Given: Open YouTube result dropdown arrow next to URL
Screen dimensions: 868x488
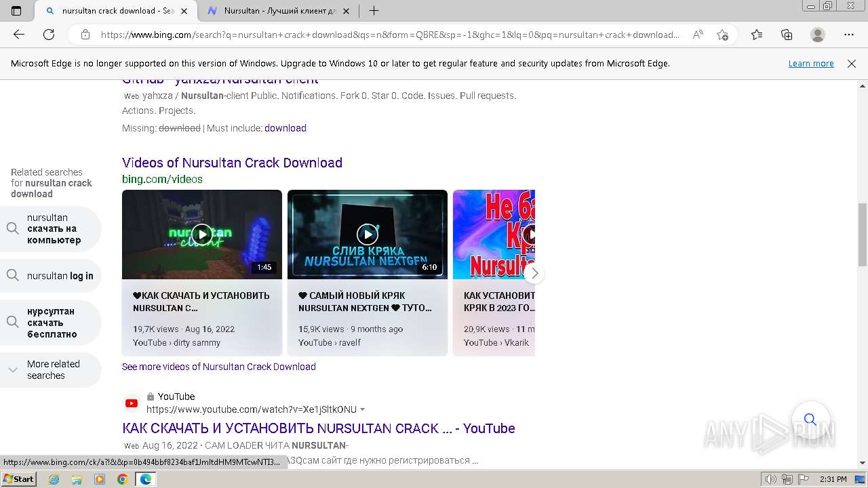Looking at the screenshot, I should click(x=362, y=409).
